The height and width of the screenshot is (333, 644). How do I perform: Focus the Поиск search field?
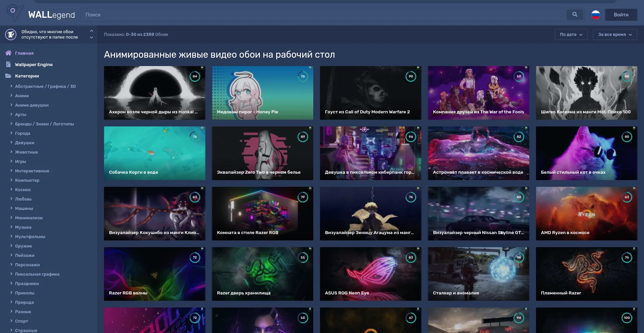(322, 15)
